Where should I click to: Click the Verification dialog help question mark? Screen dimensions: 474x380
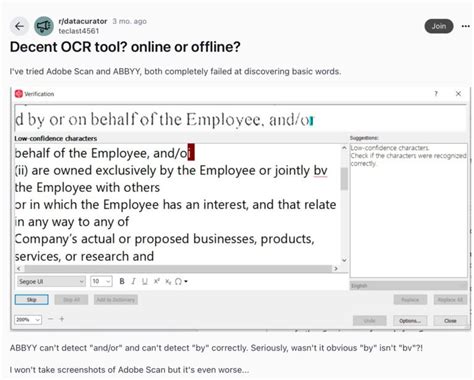point(436,94)
